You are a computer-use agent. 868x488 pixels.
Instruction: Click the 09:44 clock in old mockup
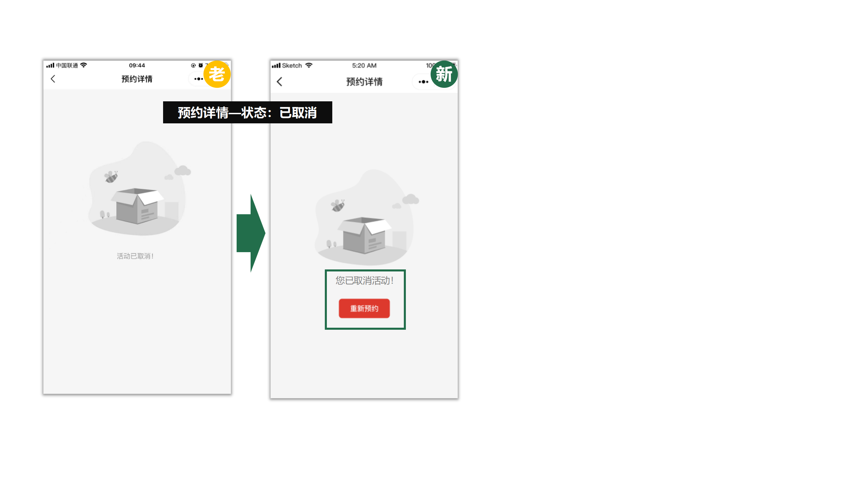pyautogui.click(x=137, y=65)
